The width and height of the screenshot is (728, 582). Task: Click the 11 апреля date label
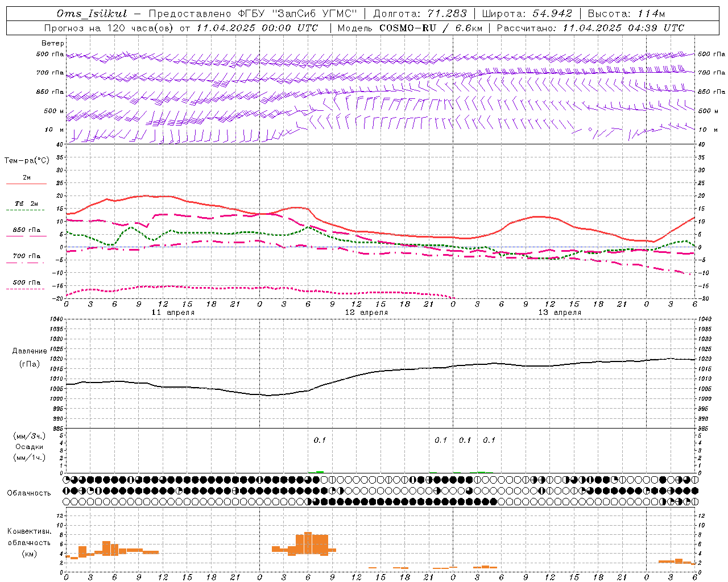pos(173,313)
